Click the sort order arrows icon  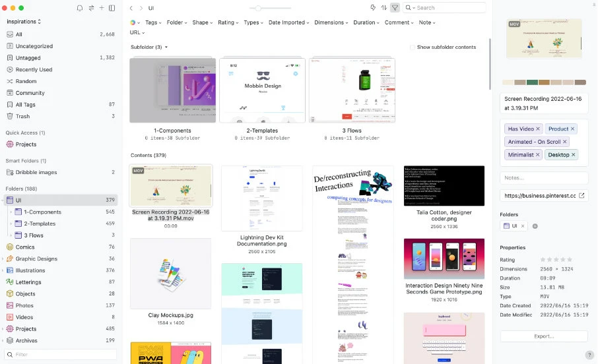(x=384, y=8)
